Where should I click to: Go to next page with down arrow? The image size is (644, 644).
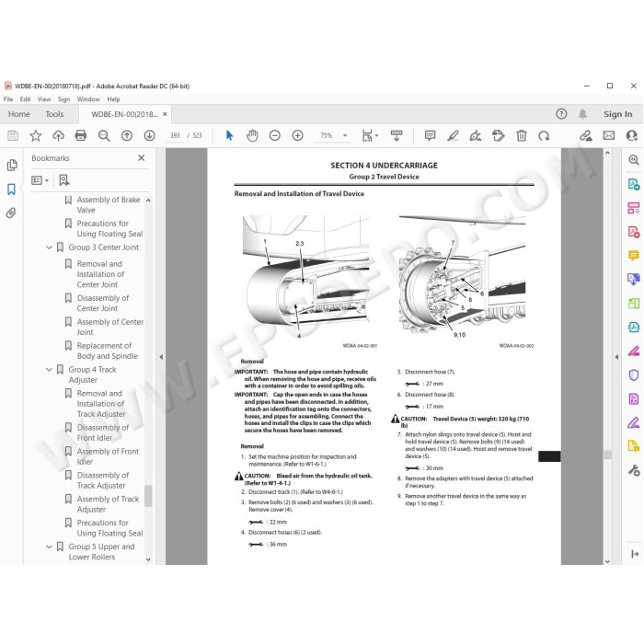[149, 135]
